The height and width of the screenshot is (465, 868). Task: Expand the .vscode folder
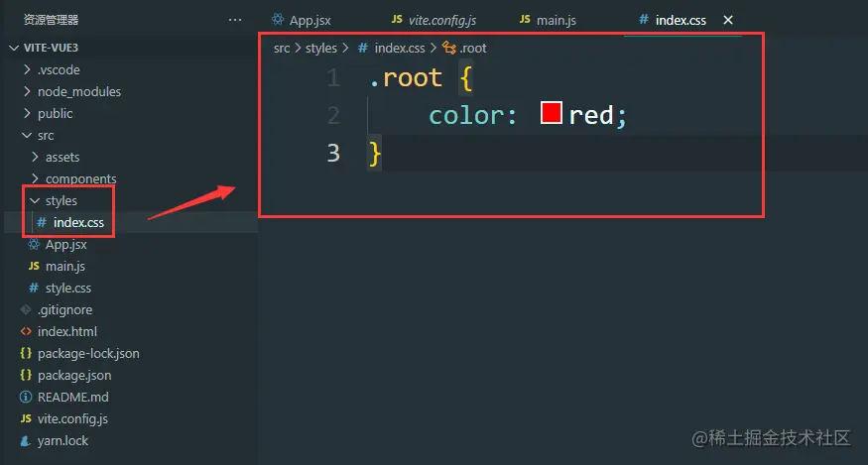(x=27, y=69)
